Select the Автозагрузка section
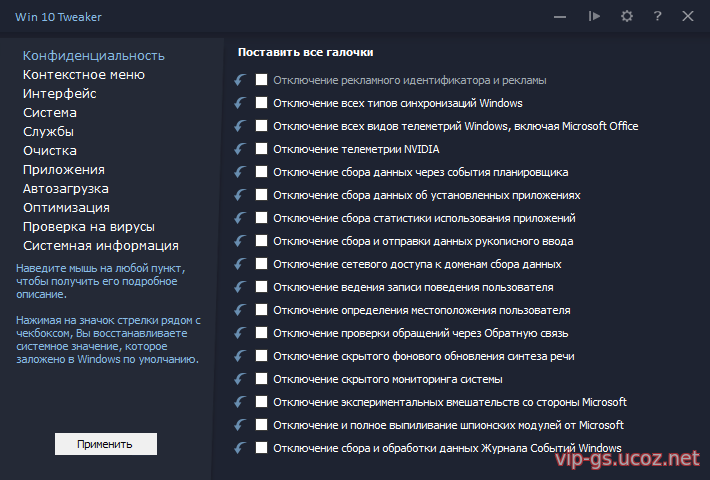The width and height of the screenshot is (710, 480). tap(66, 189)
